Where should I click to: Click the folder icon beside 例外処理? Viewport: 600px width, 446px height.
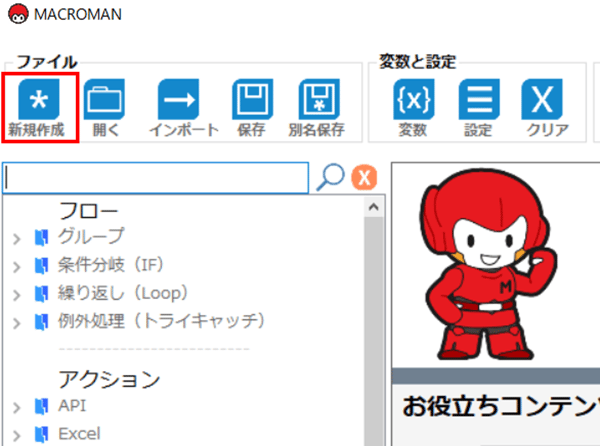(41, 322)
